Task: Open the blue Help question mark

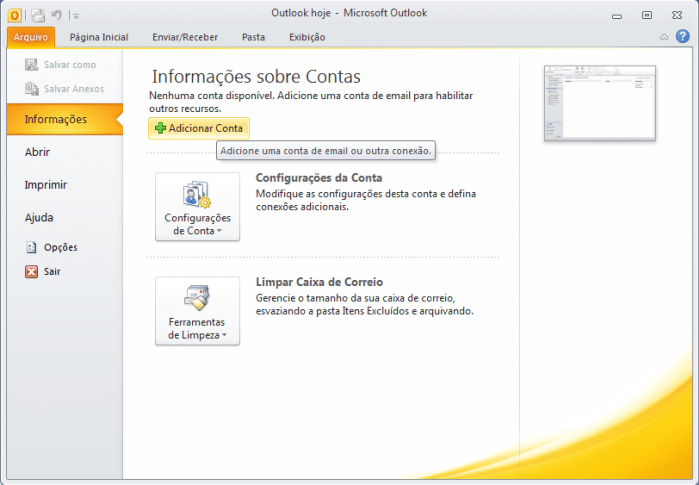Action: click(x=682, y=36)
